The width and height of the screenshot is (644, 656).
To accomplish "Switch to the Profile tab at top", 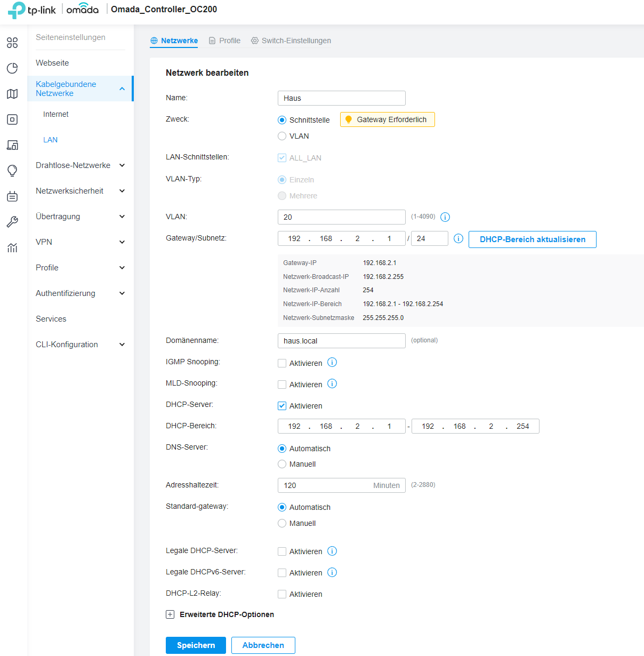I will click(224, 41).
